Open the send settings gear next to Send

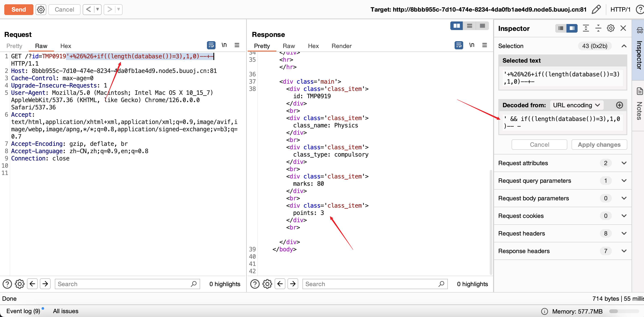pyautogui.click(x=41, y=9)
